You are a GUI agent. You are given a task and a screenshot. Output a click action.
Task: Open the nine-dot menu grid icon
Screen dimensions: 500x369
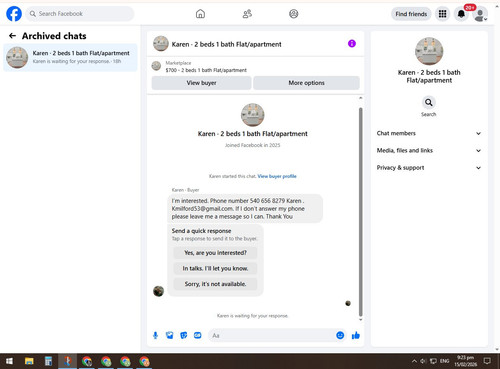tap(442, 14)
